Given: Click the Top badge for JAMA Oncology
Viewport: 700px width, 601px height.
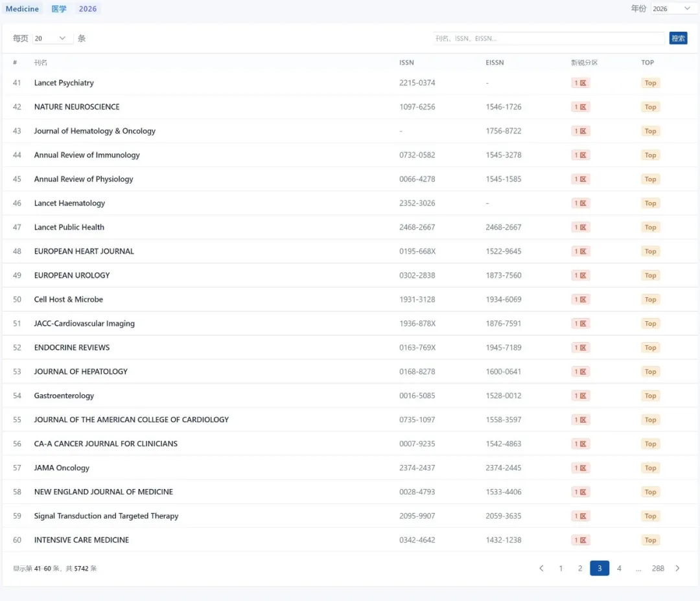Looking at the screenshot, I should pos(650,468).
